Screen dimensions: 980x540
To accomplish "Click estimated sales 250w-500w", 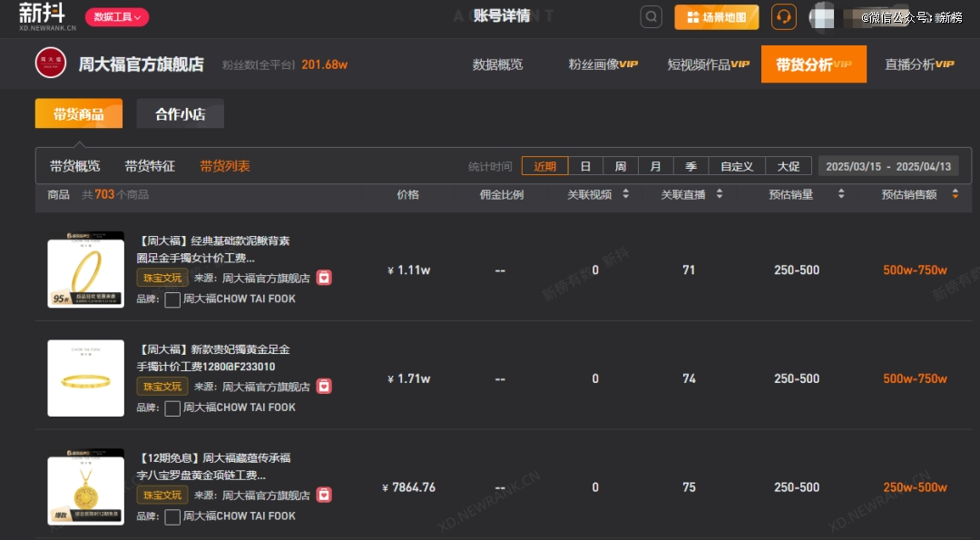I will pyautogui.click(x=915, y=487).
